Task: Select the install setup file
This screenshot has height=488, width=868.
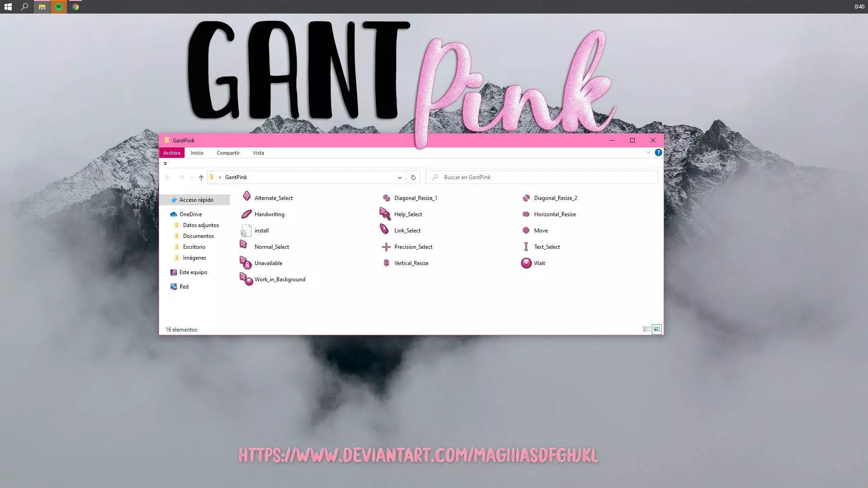Action: pos(261,231)
